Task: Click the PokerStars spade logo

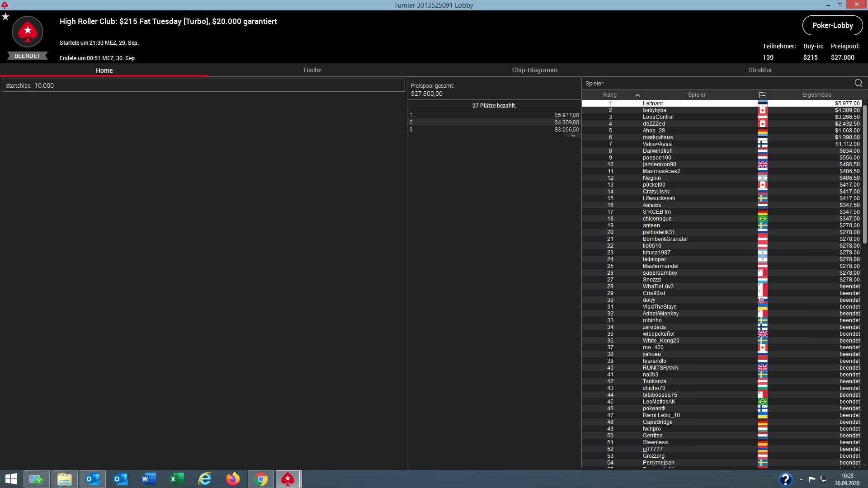Action: [x=28, y=32]
